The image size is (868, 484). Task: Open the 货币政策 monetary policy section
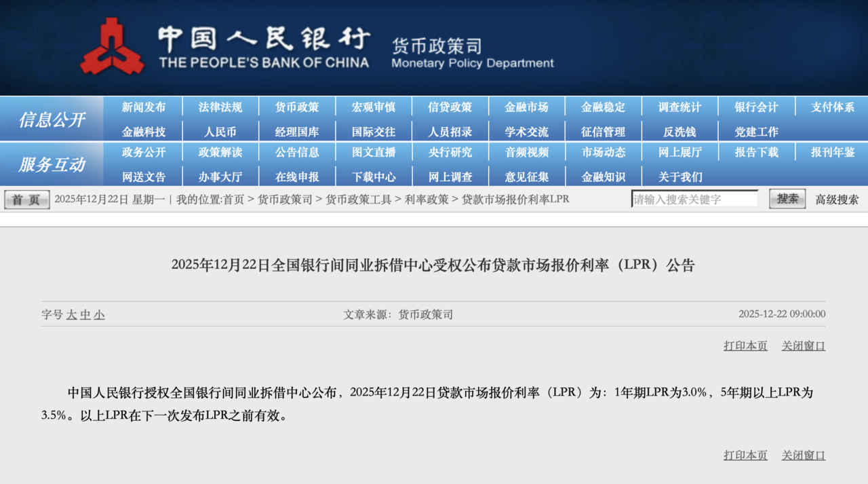(295, 107)
